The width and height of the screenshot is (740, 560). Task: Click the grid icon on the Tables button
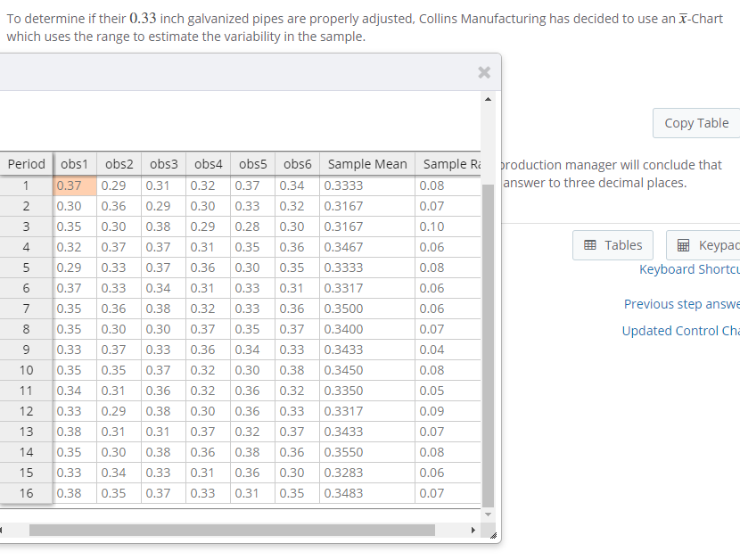pos(590,244)
